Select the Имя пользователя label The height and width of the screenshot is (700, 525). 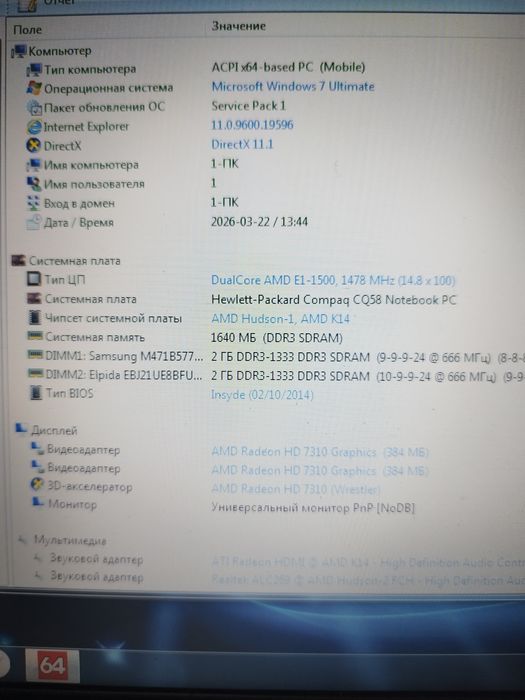click(x=94, y=184)
